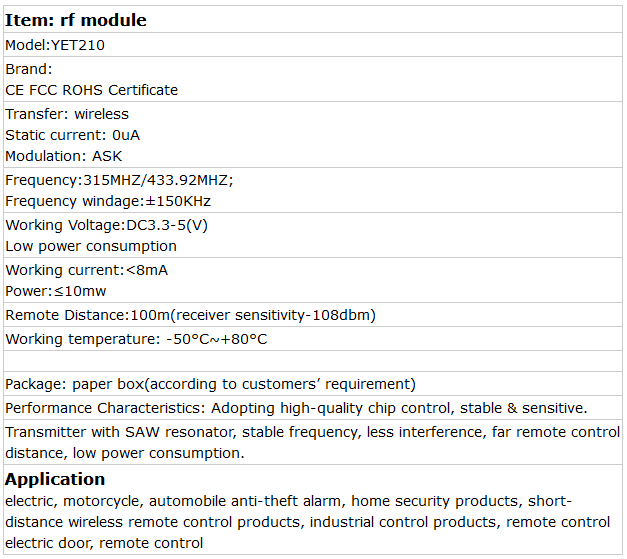The height and width of the screenshot is (559, 627).
Task: Click the empty table row below temperature
Action: [312, 361]
